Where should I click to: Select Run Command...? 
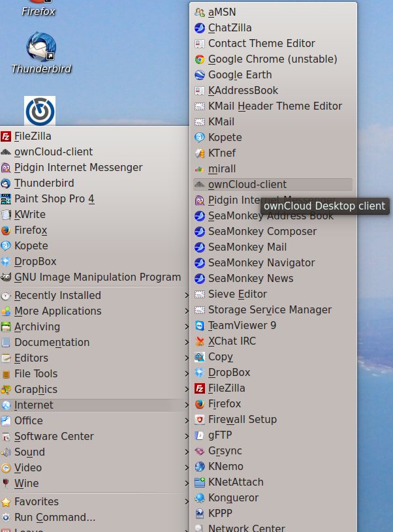(x=95, y=518)
